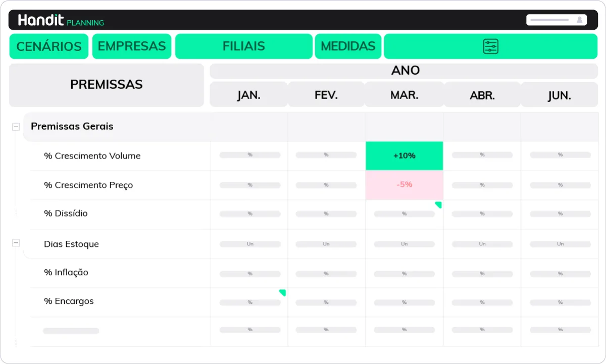
Task: Click the ANO period header
Action: tap(404, 71)
